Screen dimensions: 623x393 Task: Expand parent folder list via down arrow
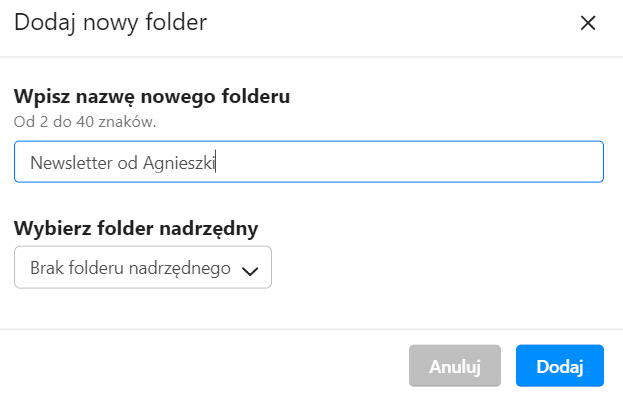pyautogui.click(x=250, y=271)
